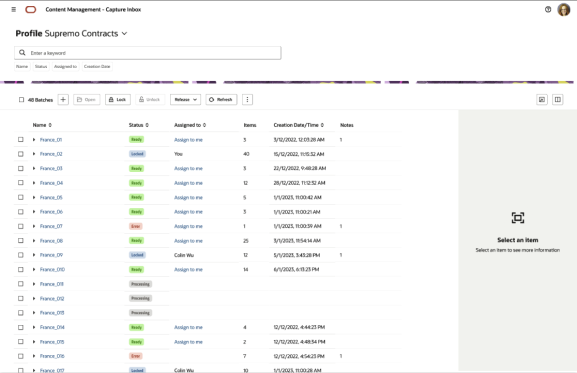Select the Creation Date filter chip

[x=97, y=67]
